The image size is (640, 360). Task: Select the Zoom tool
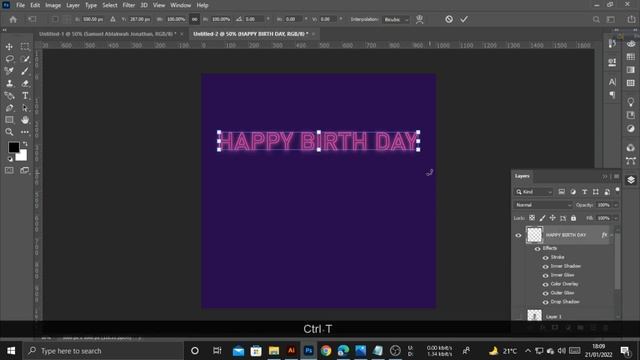pos(9,132)
